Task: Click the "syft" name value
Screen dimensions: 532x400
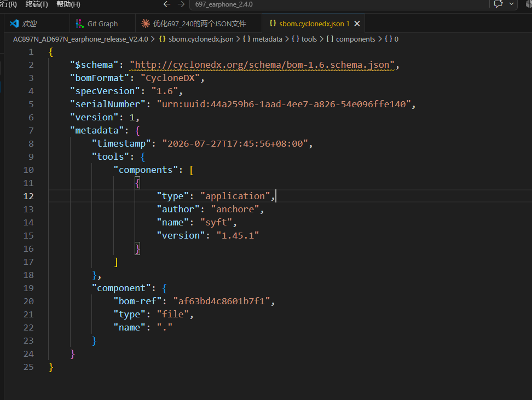Action: [216, 223]
